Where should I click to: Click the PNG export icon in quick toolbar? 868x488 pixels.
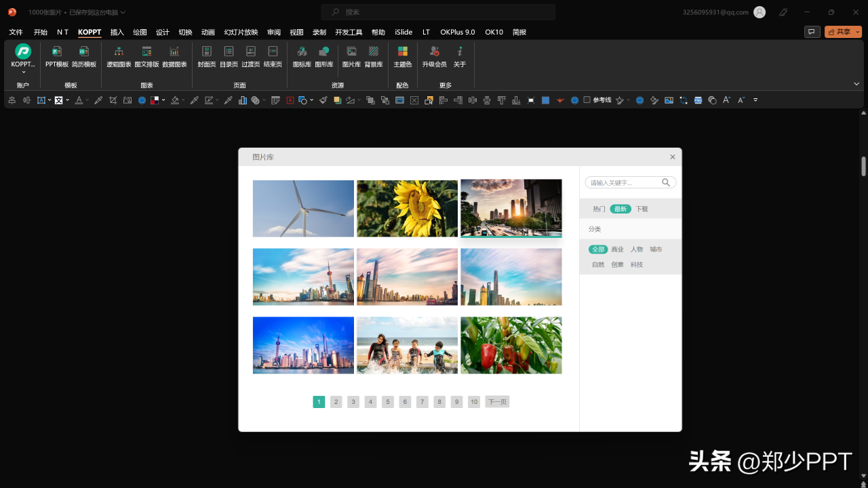click(x=697, y=100)
